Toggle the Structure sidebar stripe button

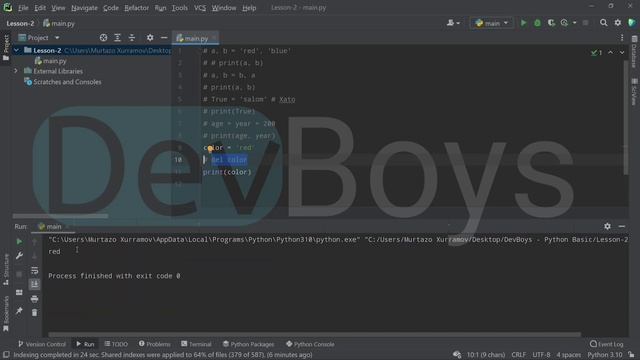pyautogui.click(x=6, y=269)
